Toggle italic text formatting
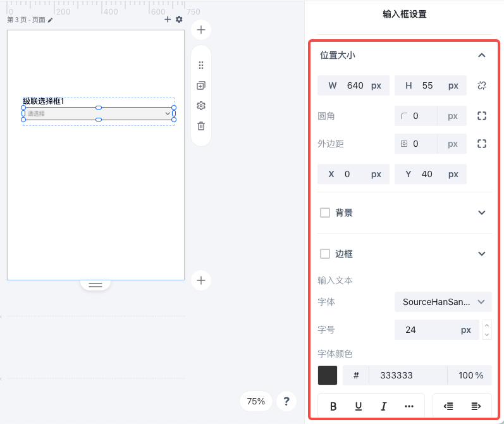This screenshot has height=424, width=504. (x=383, y=406)
